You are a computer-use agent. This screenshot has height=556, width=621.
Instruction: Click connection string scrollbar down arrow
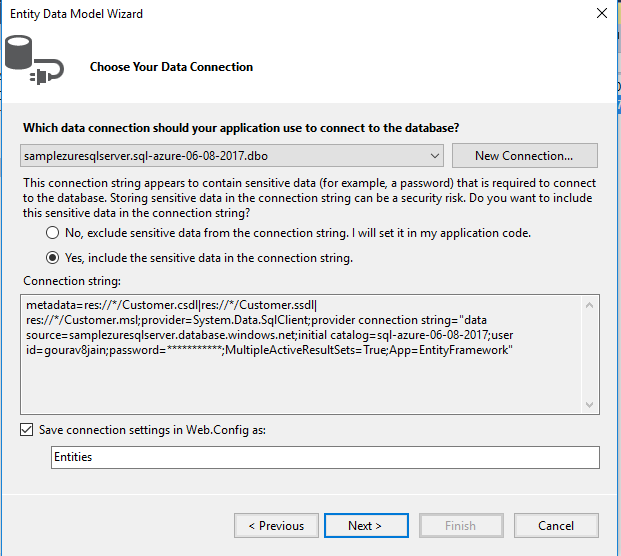pyautogui.click(x=590, y=401)
